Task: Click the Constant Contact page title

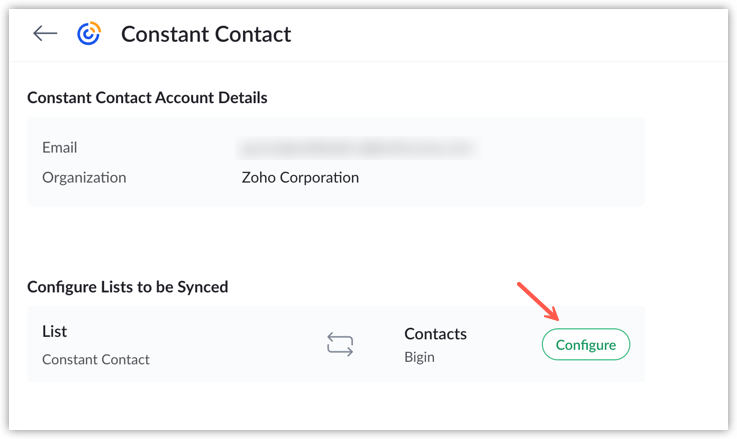Action: tap(206, 34)
